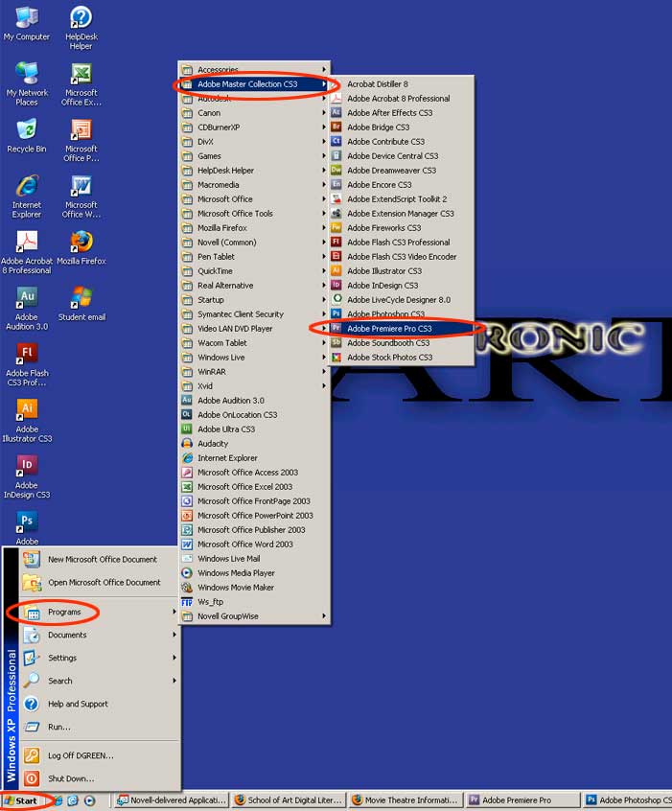Open Microsoft Office Word 2003
This screenshot has width=672, height=811.
255,545
